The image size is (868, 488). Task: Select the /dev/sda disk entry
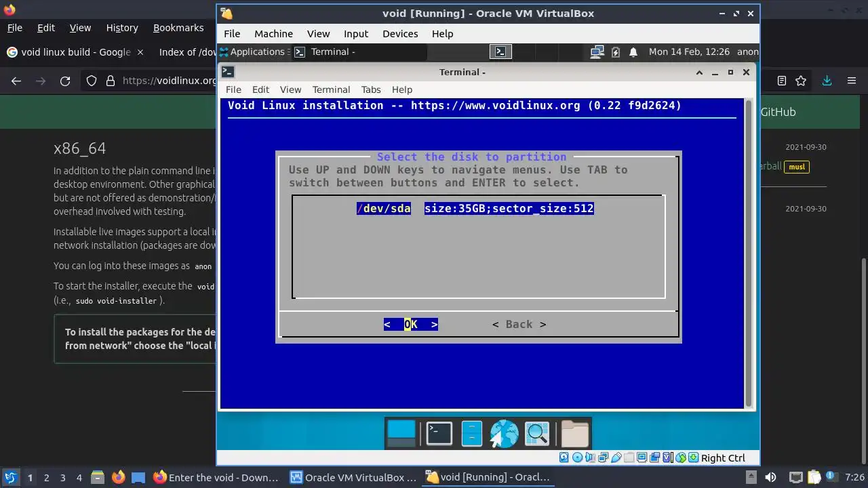[475, 209]
